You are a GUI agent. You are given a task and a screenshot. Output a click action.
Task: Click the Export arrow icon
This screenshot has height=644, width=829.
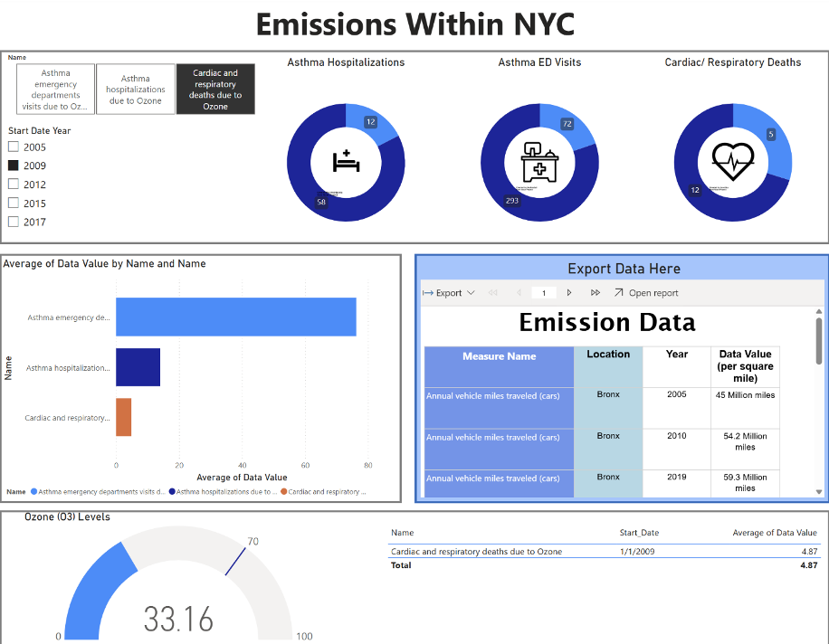(428, 293)
